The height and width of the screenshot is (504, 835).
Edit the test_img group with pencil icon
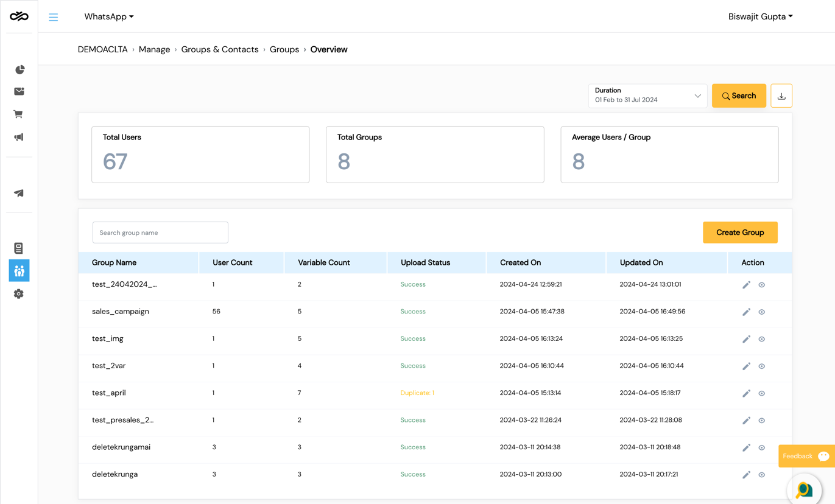pos(746,339)
